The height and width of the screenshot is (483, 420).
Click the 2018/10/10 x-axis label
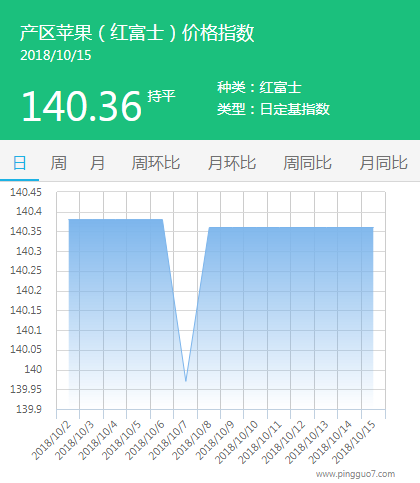tap(237, 442)
